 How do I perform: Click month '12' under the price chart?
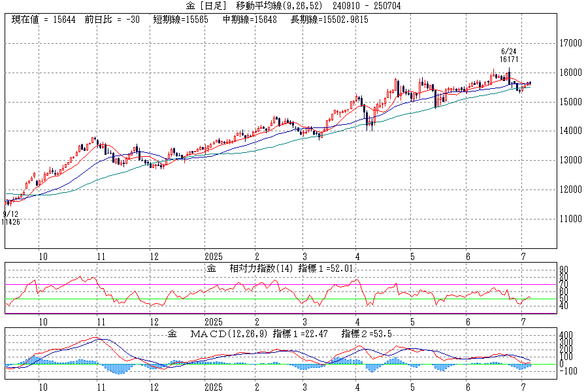154,257
